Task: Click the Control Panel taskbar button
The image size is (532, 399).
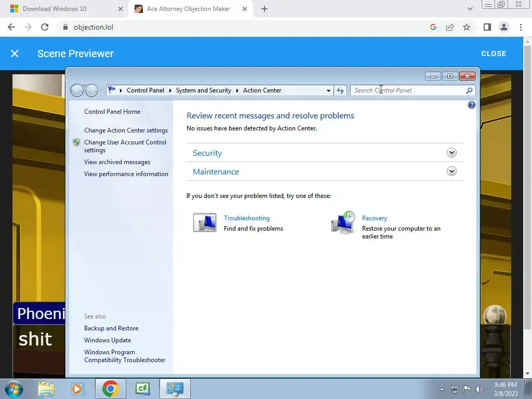Action: click(175, 389)
